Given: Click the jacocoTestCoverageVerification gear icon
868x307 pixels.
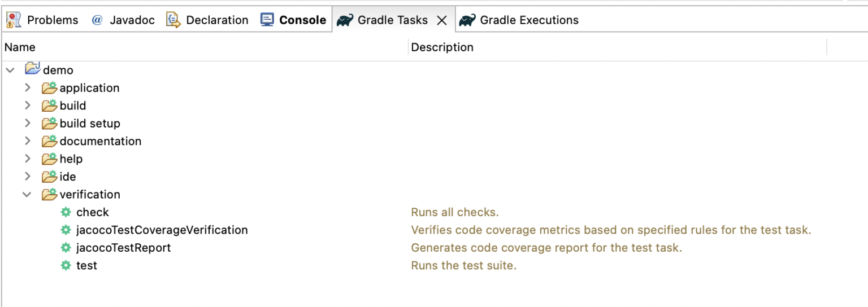Looking at the screenshot, I should click(x=66, y=230).
